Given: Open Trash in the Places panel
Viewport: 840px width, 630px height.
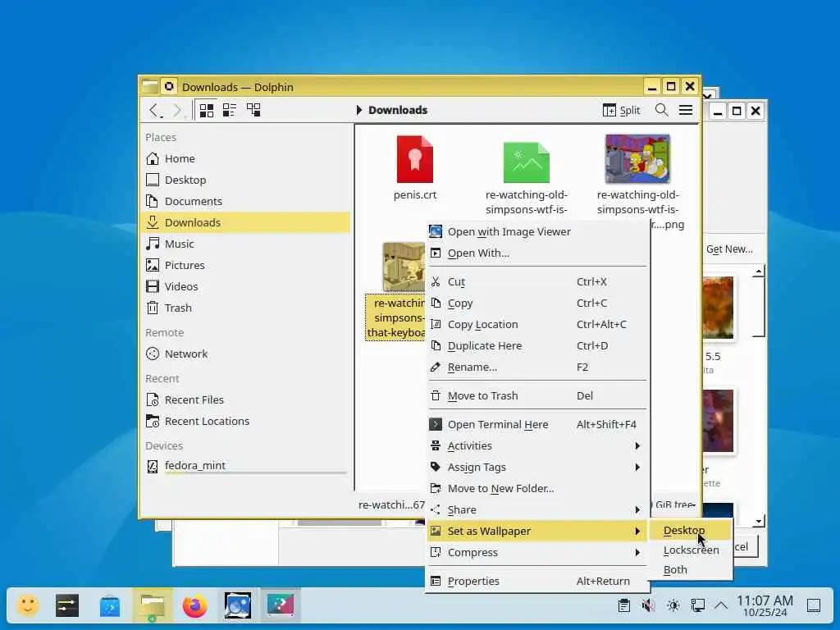Looking at the screenshot, I should click(x=246, y=308).
